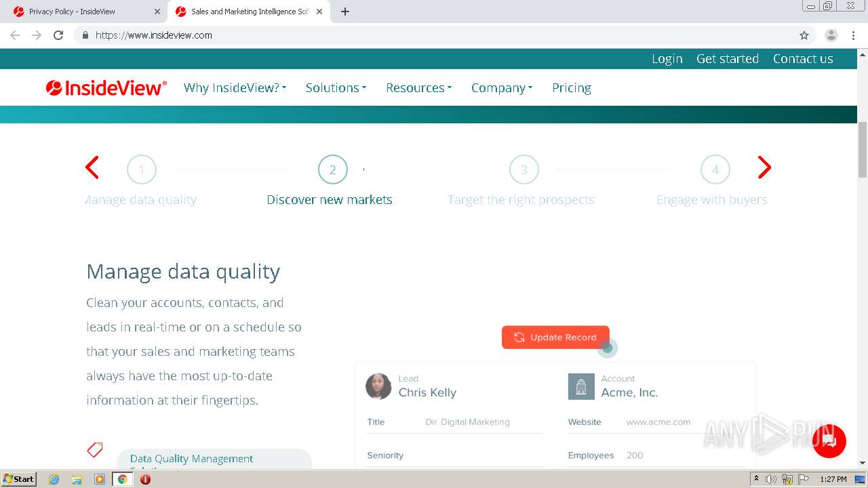Reload the page
This screenshot has width=868, height=488.
58,35
